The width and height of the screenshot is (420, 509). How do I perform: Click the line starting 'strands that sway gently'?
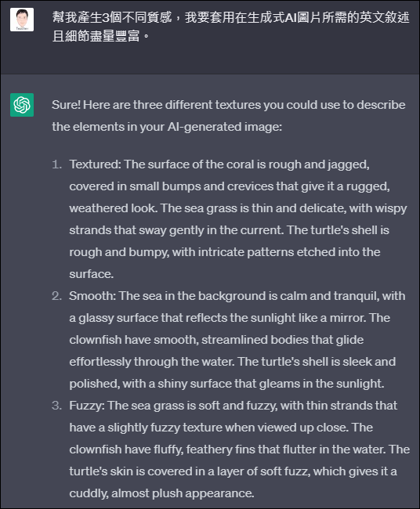(x=230, y=230)
